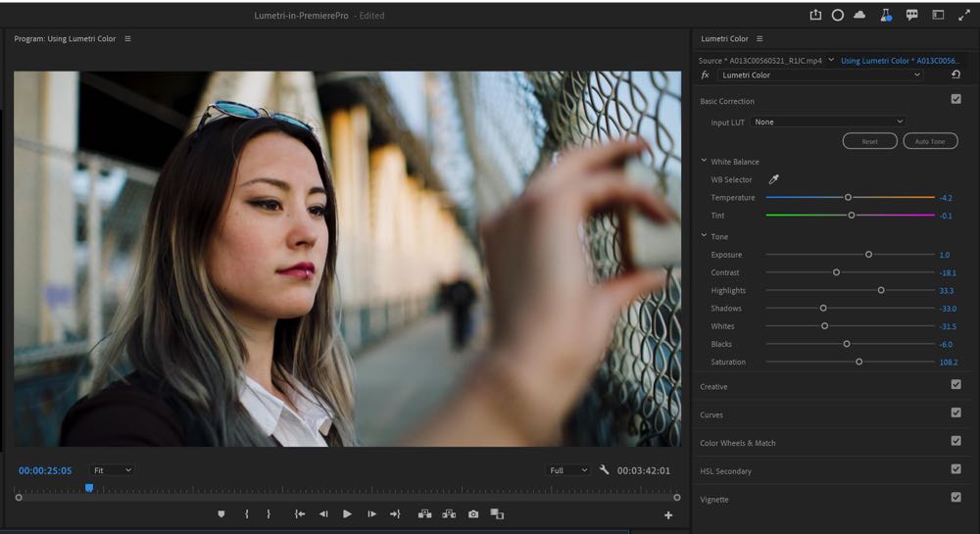This screenshot has width=980, height=534.
Task: Toggle the Curves section checkbox
Action: tap(955, 413)
